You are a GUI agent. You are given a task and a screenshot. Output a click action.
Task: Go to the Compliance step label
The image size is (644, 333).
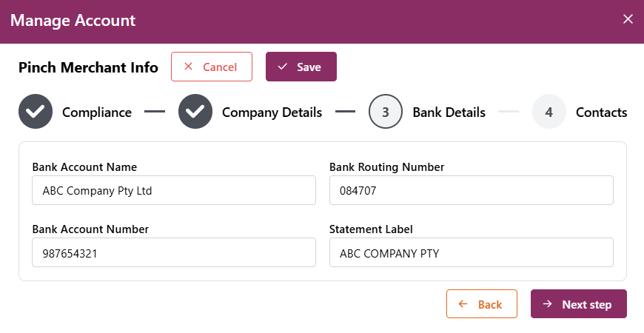pyautogui.click(x=97, y=112)
